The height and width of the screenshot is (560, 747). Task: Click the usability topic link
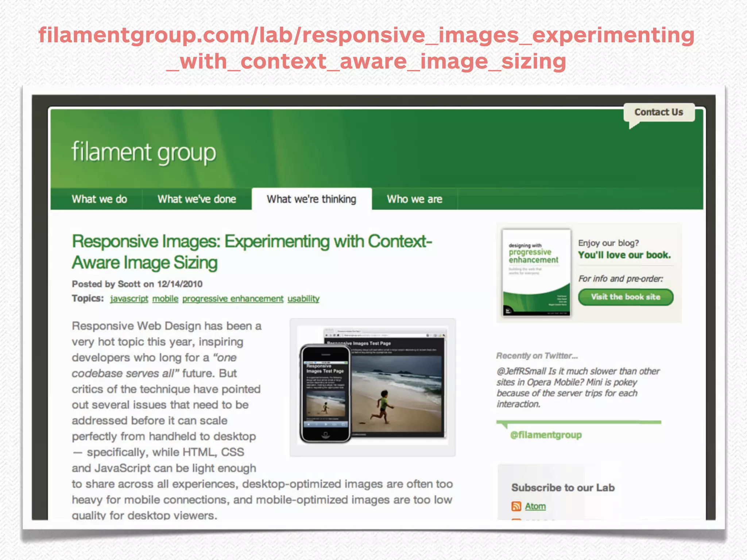[303, 299]
